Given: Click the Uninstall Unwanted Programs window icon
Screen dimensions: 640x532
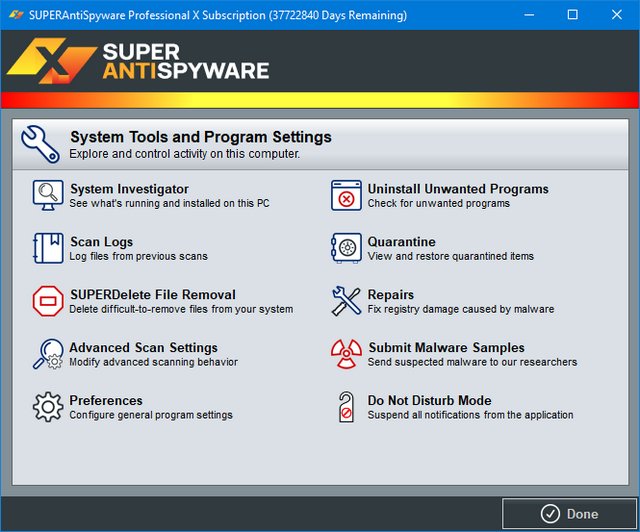Looking at the screenshot, I should coord(346,196).
